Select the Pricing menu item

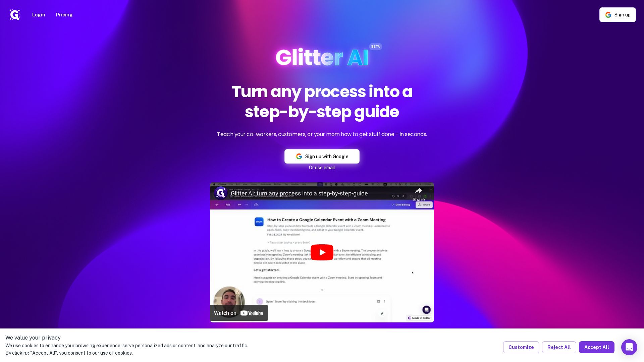click(64, 15)
